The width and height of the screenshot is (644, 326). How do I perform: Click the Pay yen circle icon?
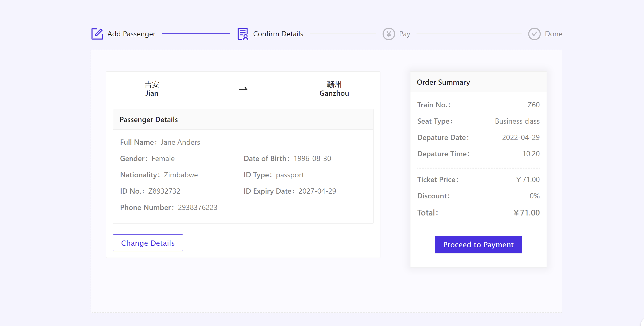tap(389, 34)
